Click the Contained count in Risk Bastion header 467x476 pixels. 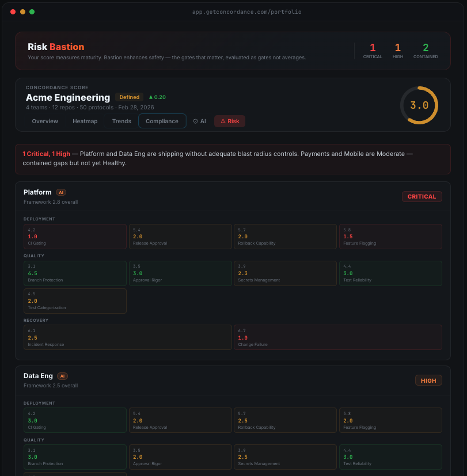pyautogui.click(x=426, y=51)
